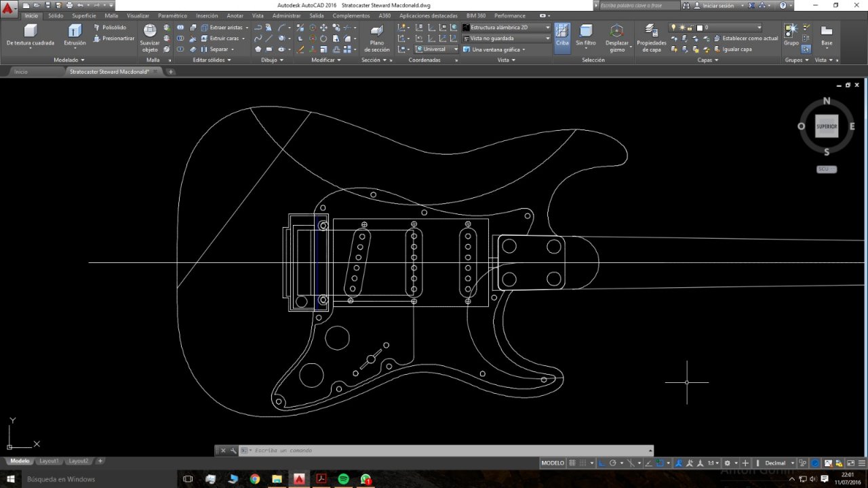Image resolution: width=868 pixels, height=488 pixels.
Task: Click the layer color swatch in layer dropdown
Action: [x=700, y=28]
